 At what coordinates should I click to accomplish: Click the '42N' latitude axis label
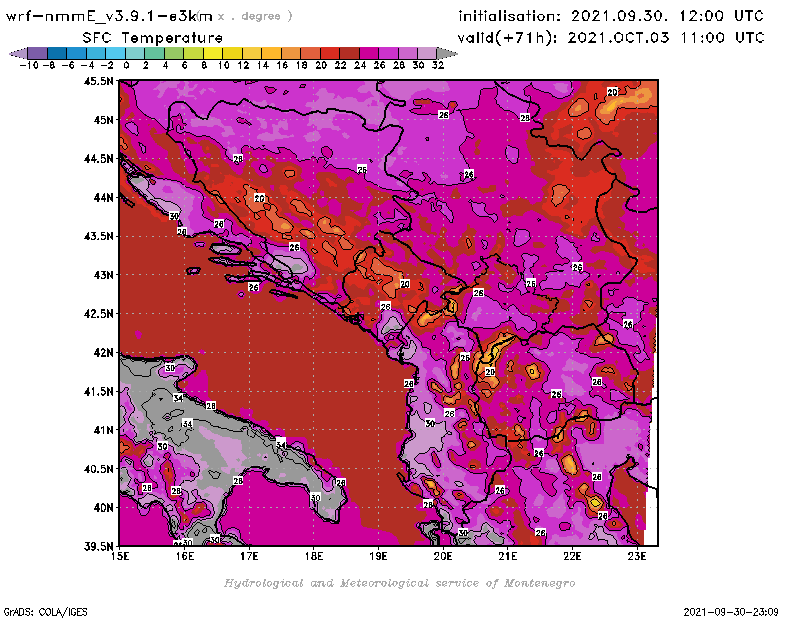coord(103,353)
